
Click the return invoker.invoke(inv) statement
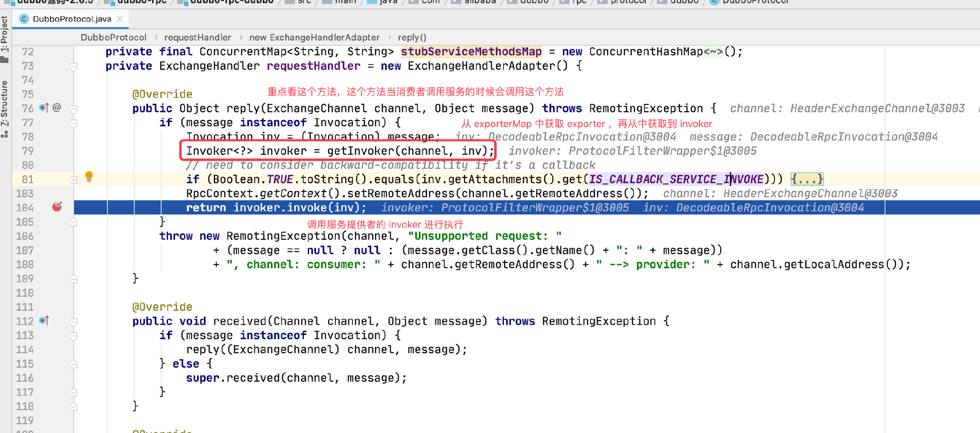[x=276, y=208]
